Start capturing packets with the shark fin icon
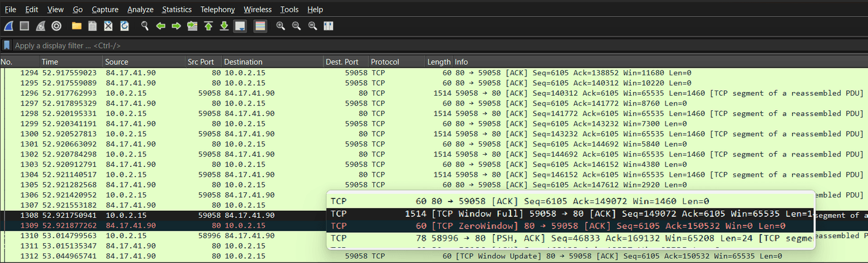868x263 pixels. [9, 26]
